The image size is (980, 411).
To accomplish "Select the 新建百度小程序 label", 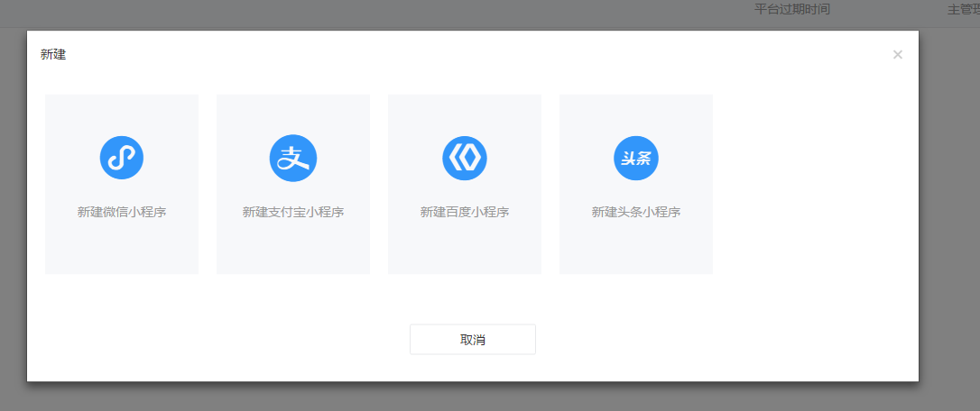I will point(465,213).
